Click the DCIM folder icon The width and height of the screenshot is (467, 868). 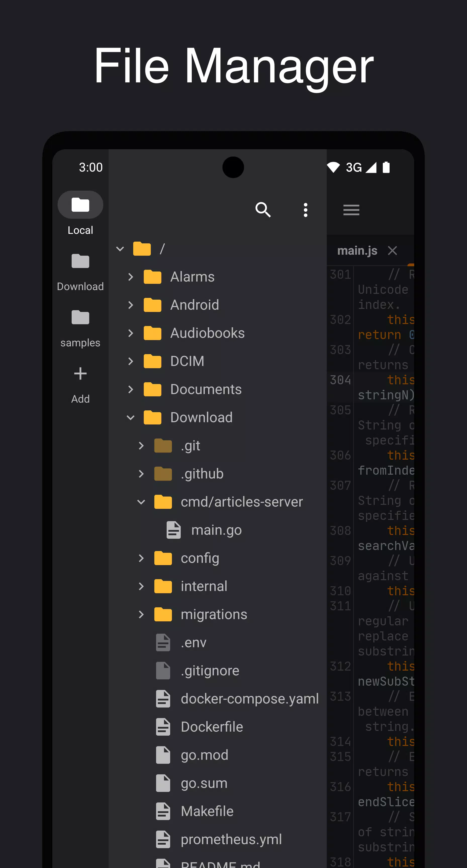click(x=152, y=361)
